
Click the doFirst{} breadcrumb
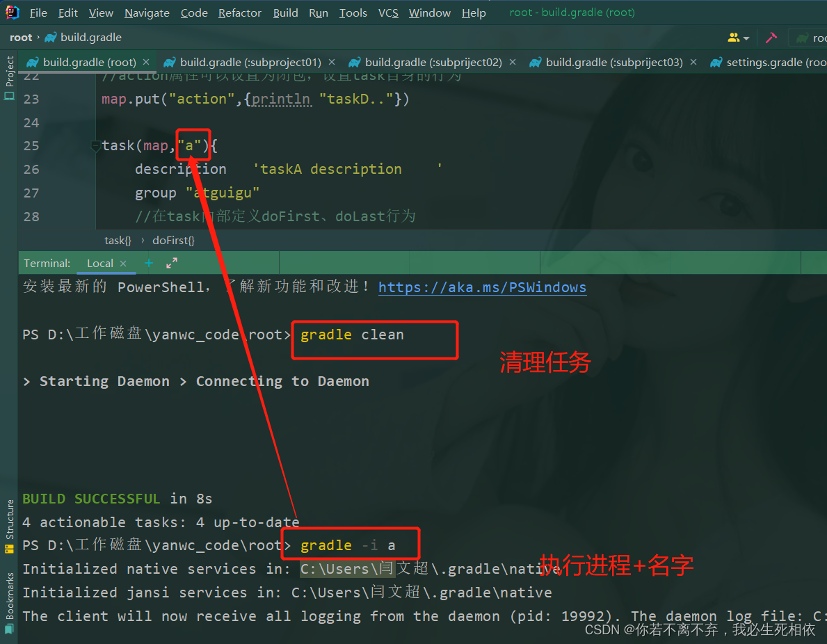coord(172,240)
